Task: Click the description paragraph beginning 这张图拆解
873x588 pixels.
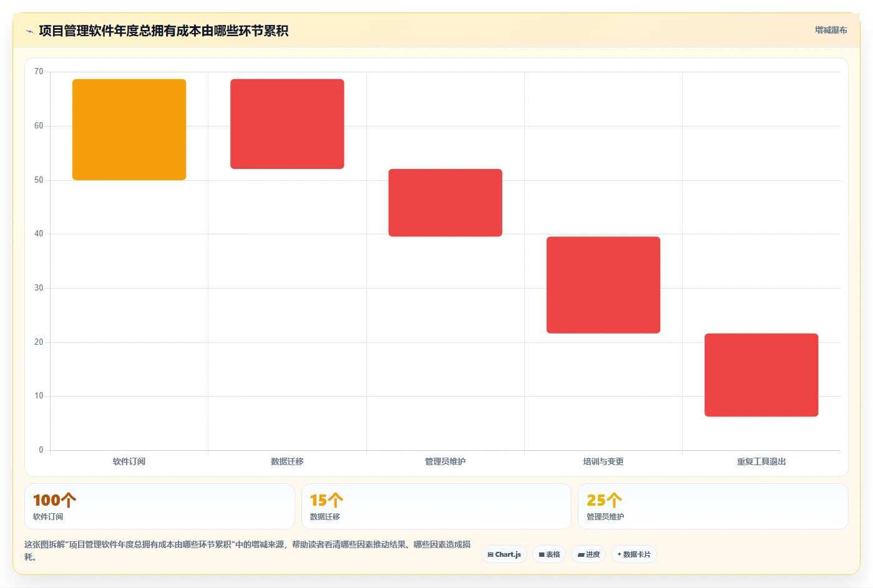Action: 248,551
